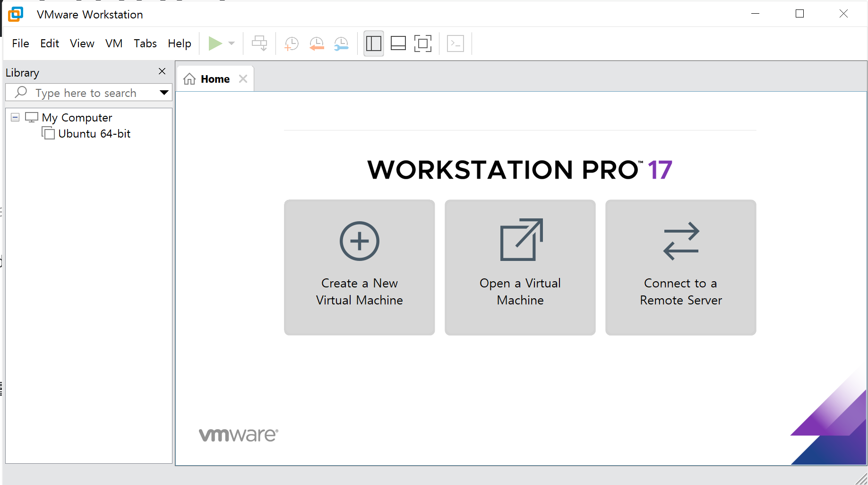868x485 pixels.
Task: Select the Ubuntu 64-bit virtual machine
Action: coord(94,134)
